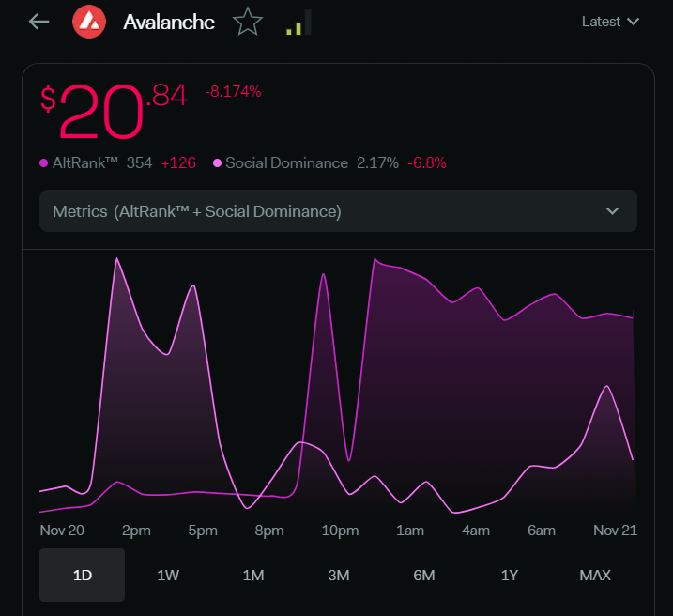The image size is (673, 616).
Task: Favorite Avalanche with the star icon
Action: point(248,22)
